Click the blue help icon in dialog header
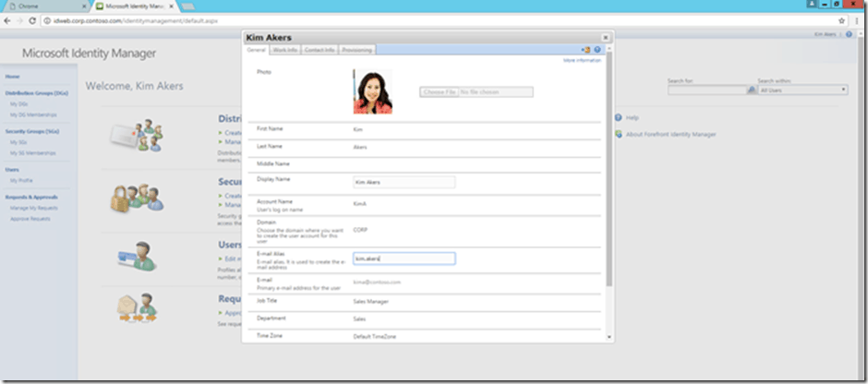The width and height of the screenshot is (868, 384). point(597,50)
